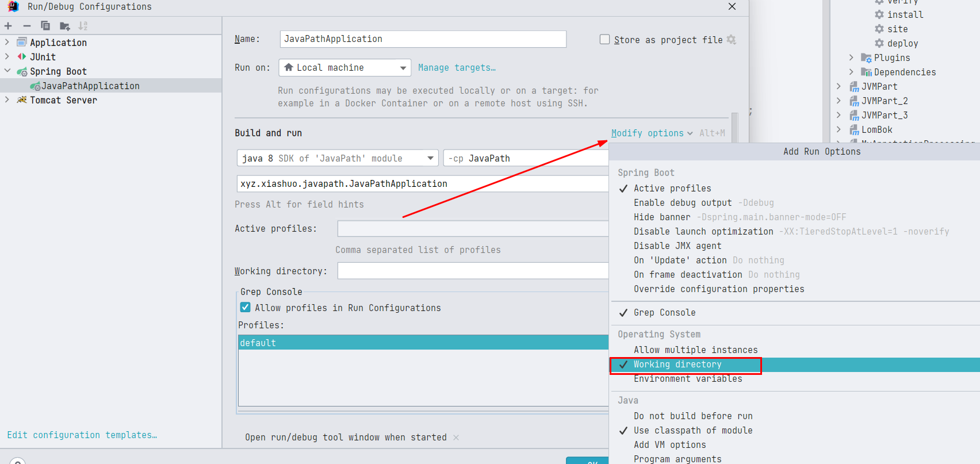Image resolution: width=980 pixels, height=464 pixels.
Task: Click the gear icon next to Maven deploy
Action: pos(879,43)
